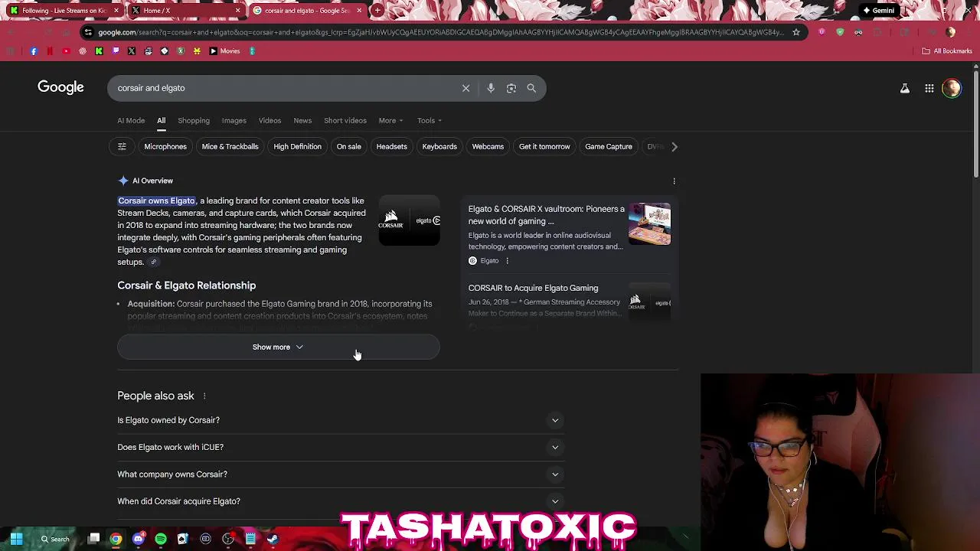Open the green shield extension icon
980x551 pixels.
[840, 32]
